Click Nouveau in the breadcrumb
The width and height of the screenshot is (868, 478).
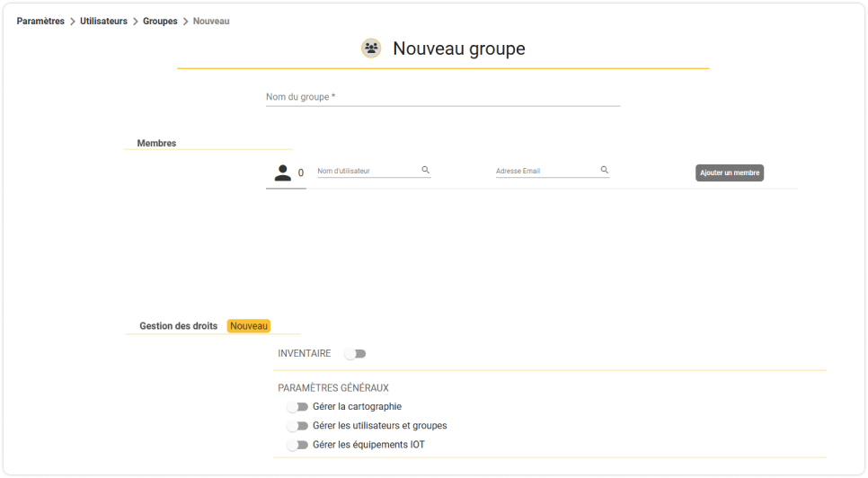coord(211,21)
